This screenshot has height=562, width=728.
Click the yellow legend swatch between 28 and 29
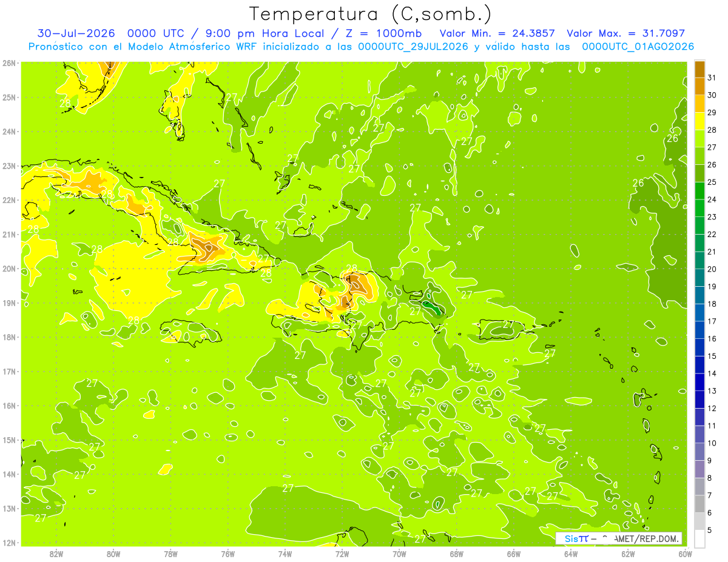point(699,121)
